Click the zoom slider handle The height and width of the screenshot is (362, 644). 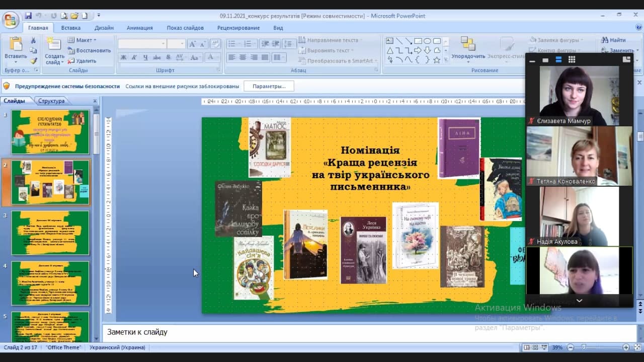click(x=584, y=347)
